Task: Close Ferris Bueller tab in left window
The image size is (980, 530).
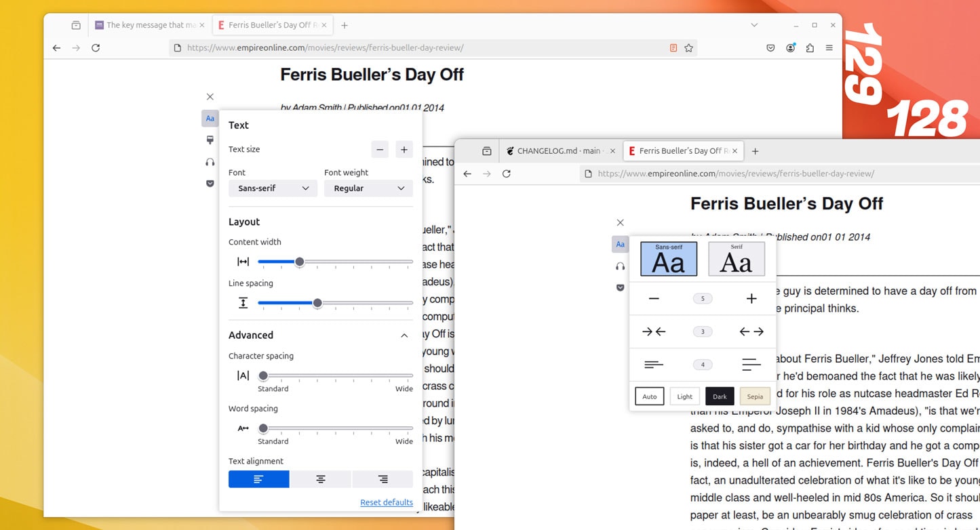Action: [x=324, y=25]
